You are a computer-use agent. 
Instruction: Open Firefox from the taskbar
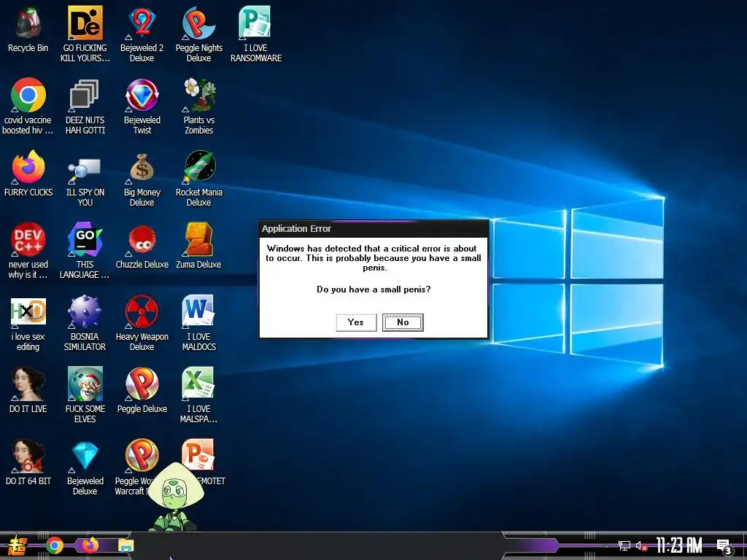point(90,545)
